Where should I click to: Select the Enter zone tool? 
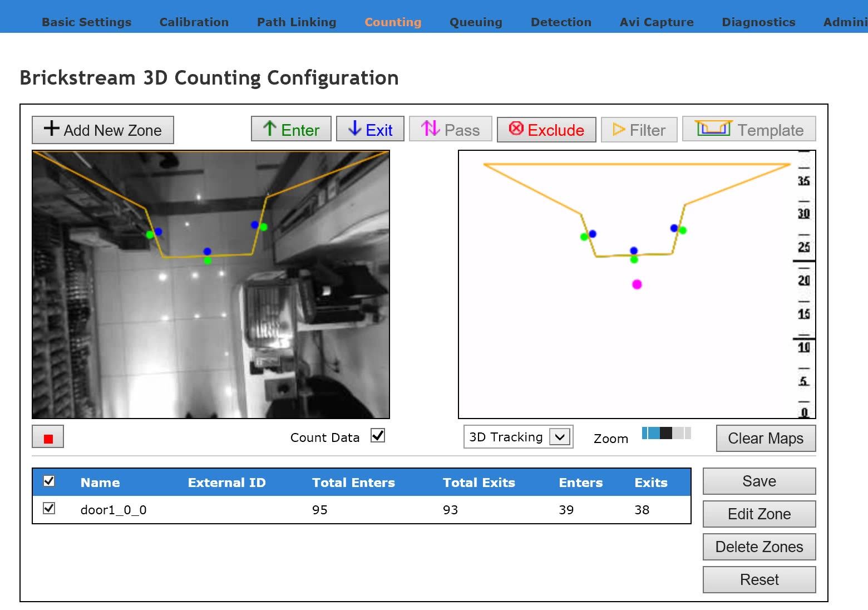[290, 129]
